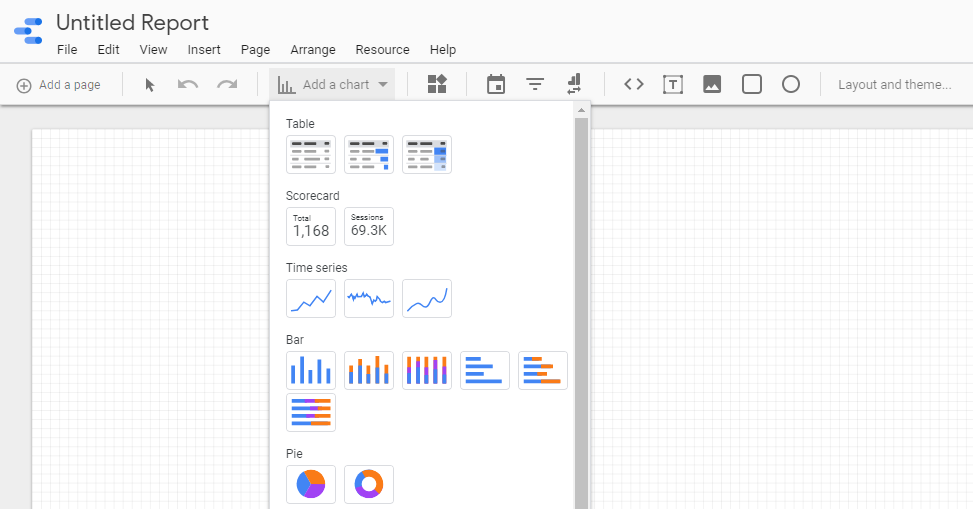
Task: Choose the donut chart
Action: click(369, 484)
